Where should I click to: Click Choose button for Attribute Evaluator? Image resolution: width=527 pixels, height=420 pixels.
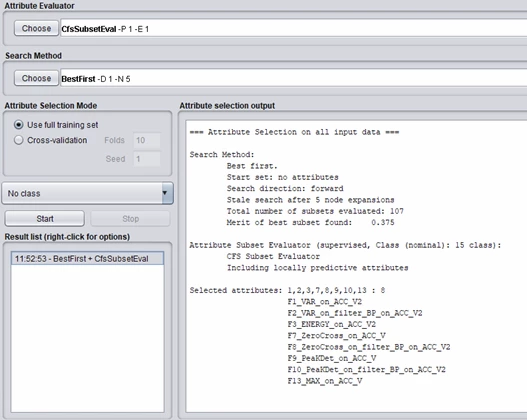[x=36, y=29]
